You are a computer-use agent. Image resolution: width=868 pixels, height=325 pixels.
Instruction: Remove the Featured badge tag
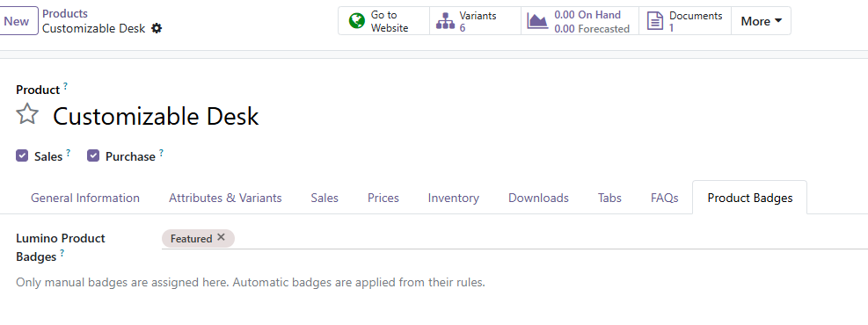tap(221, 237)
